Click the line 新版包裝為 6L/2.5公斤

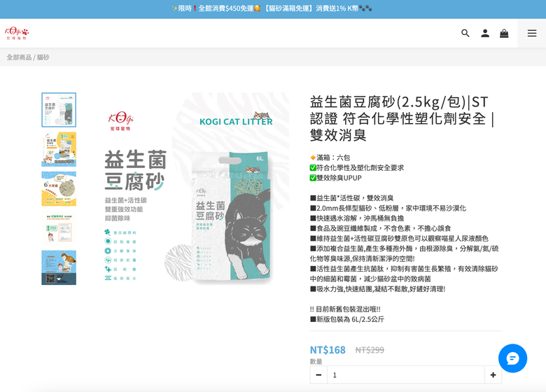tap(347, 319)
